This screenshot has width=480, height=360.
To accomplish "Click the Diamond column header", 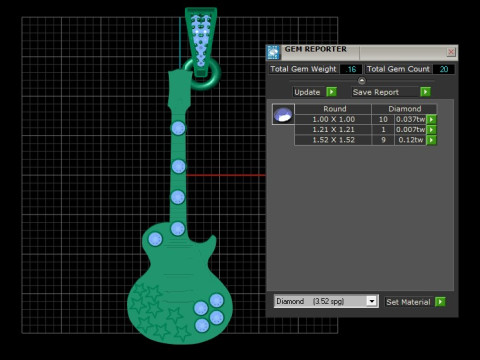I will 404,109.
